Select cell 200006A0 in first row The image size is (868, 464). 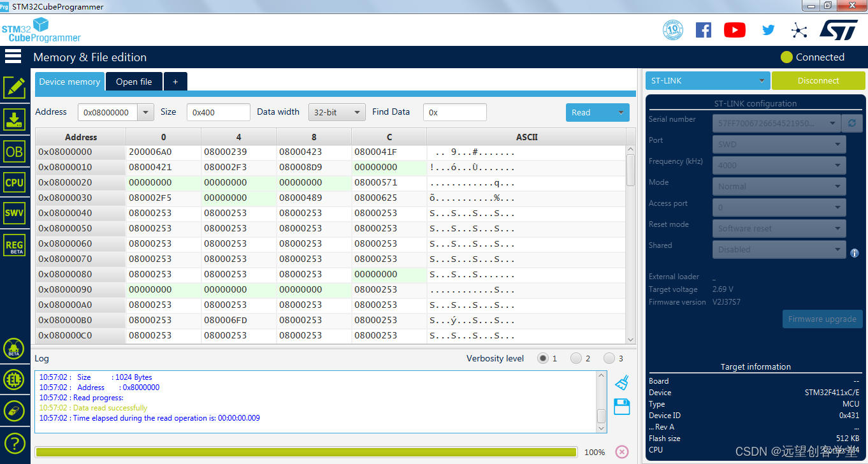coord(164,152)
